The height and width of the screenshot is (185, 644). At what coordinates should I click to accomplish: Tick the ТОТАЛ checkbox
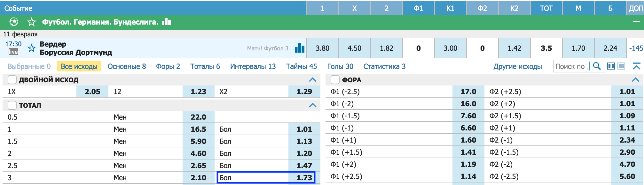tap(12, 105)
